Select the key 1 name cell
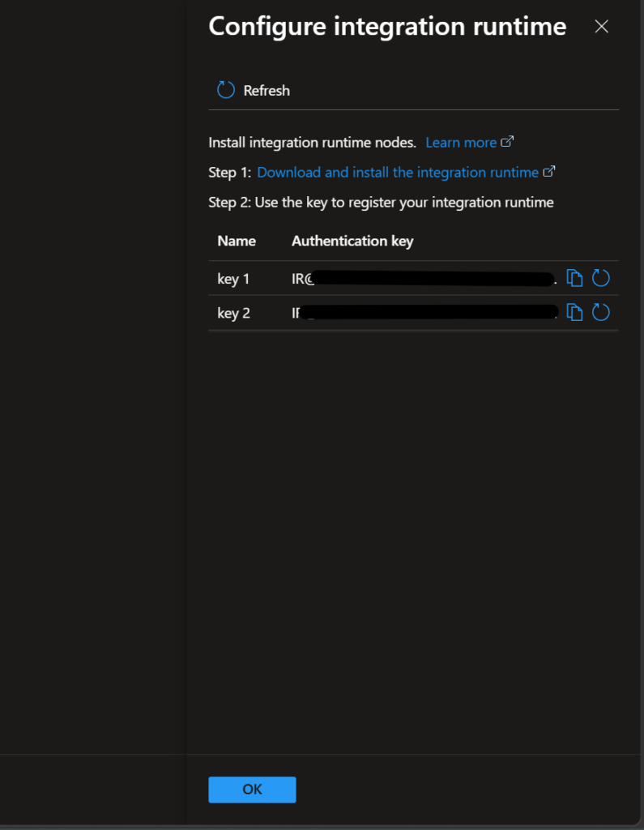The width and height of the screenshot is (644, 830). 233,280
